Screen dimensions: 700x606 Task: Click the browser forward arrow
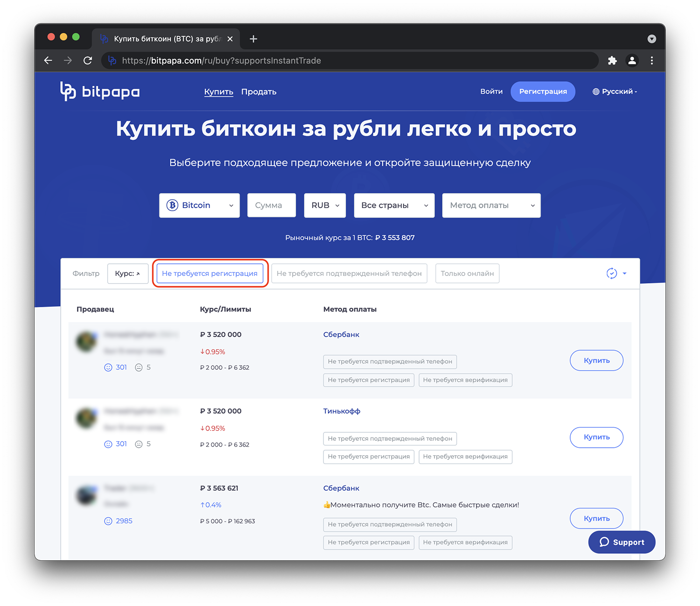tap(68, 60)
